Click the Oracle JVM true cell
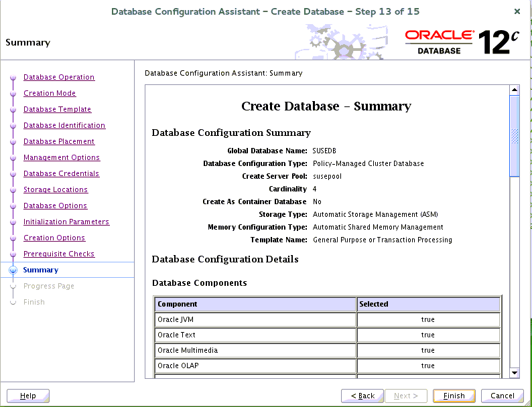Screen dimensions: 532x407 [x=429, y=319]
